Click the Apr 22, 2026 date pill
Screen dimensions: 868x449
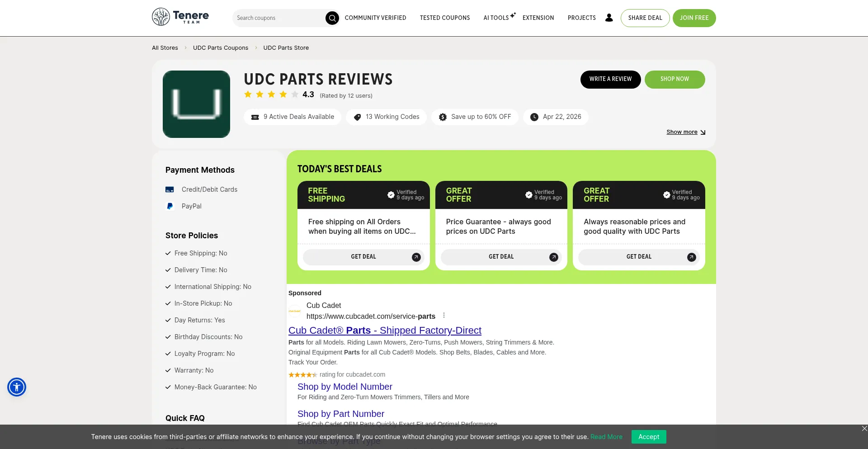[x=556, y=117]
